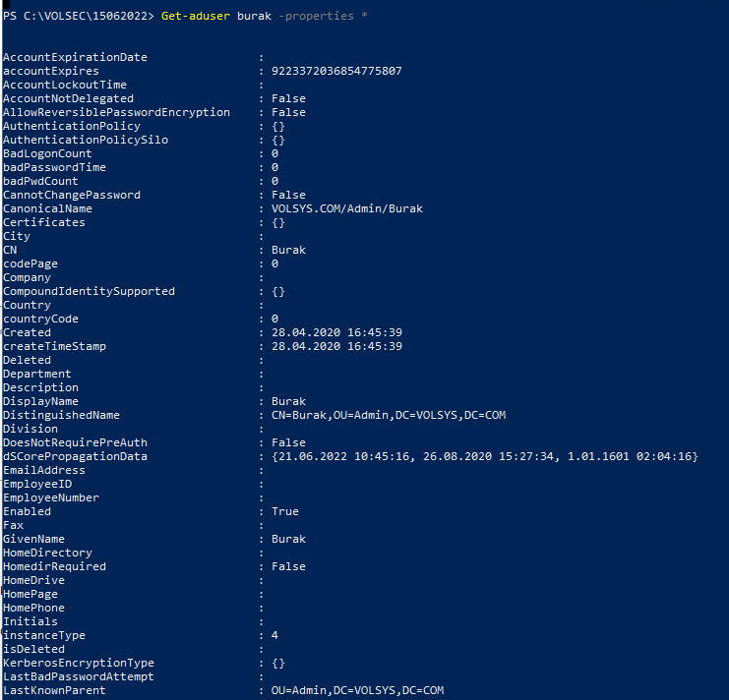Click the accountExpires value 9223372036854775807

[x=336, y=71]
